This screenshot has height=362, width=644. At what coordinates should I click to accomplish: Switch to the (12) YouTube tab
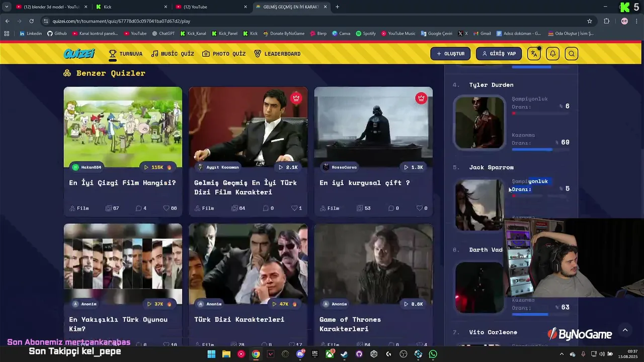[x=211, y=7]
